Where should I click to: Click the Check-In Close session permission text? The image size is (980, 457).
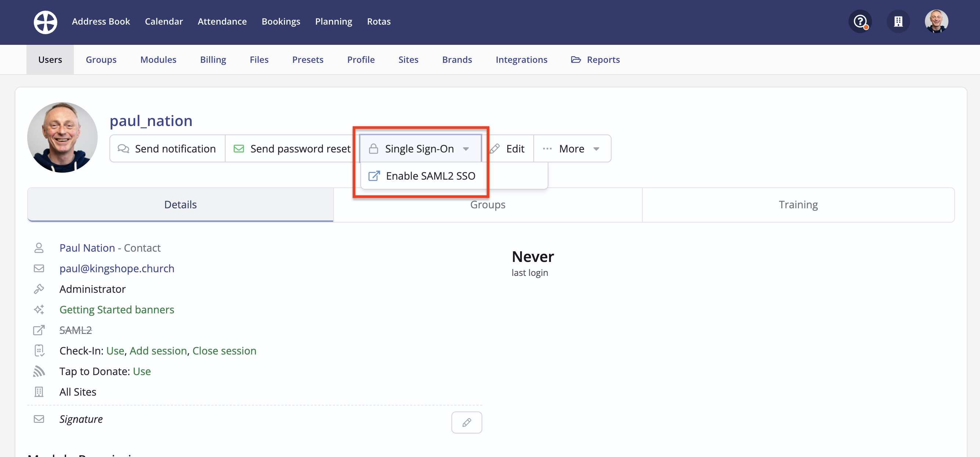[x=224, y=350]
